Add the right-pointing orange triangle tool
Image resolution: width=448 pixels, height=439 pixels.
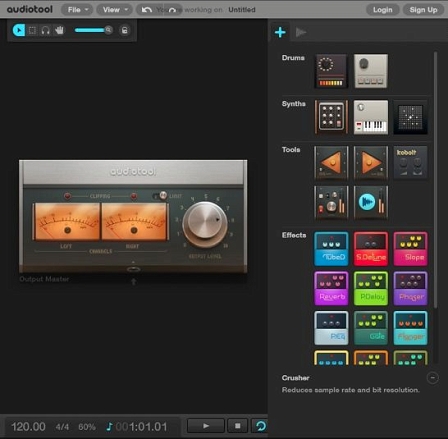pyautogui.click(x=371, y=163)
